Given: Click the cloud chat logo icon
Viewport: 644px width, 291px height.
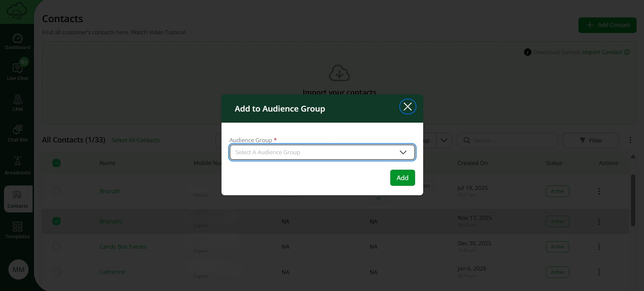Looking at the screenshot, I should point(17,11).
